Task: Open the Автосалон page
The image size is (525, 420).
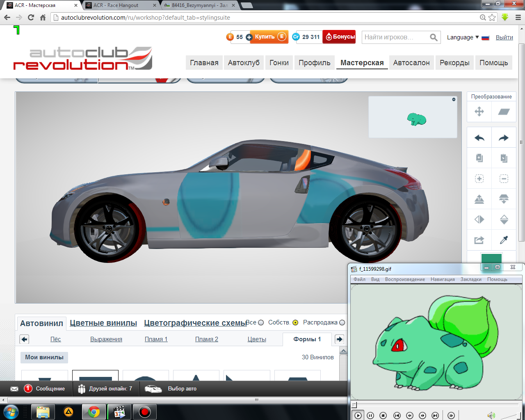Action: click(x=411, y=63)
